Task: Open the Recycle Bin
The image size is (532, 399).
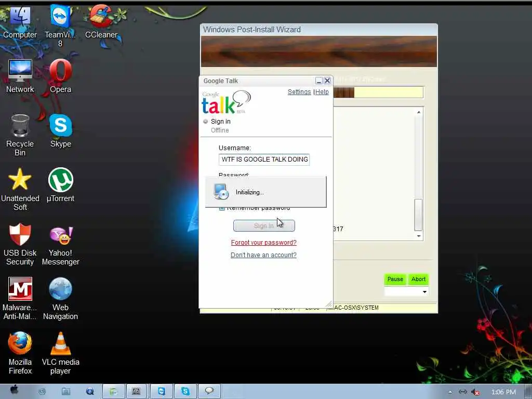Action: point(20,136)
